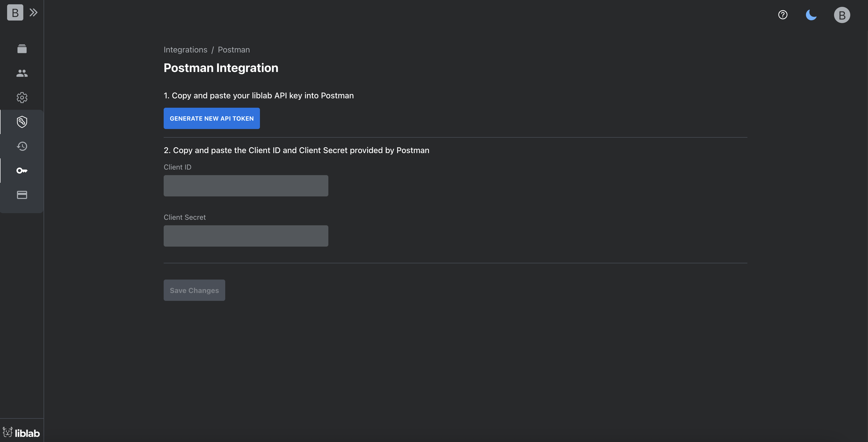Click inside the Client ID field

click(246, 186)
